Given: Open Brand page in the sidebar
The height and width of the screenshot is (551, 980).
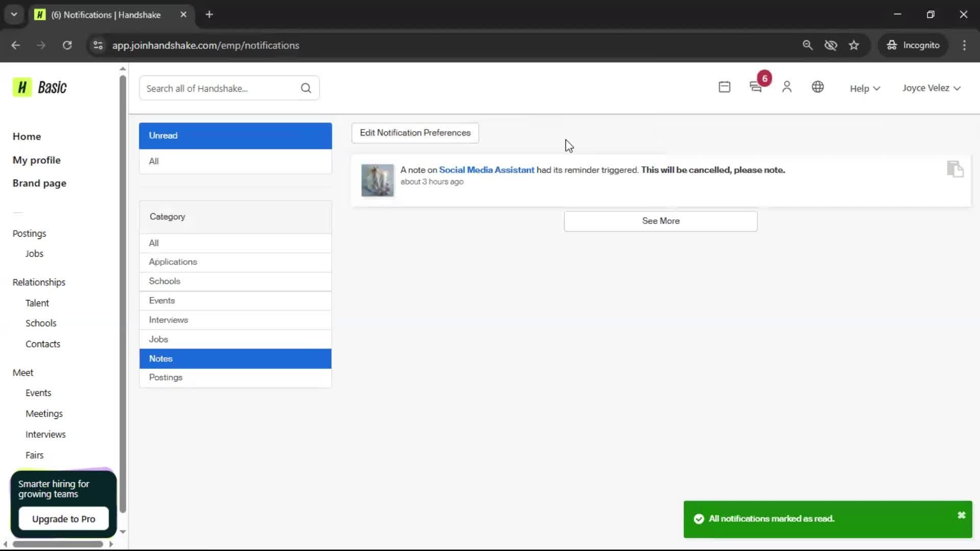Looking at the screenshot, I should (x=39, y=183).
